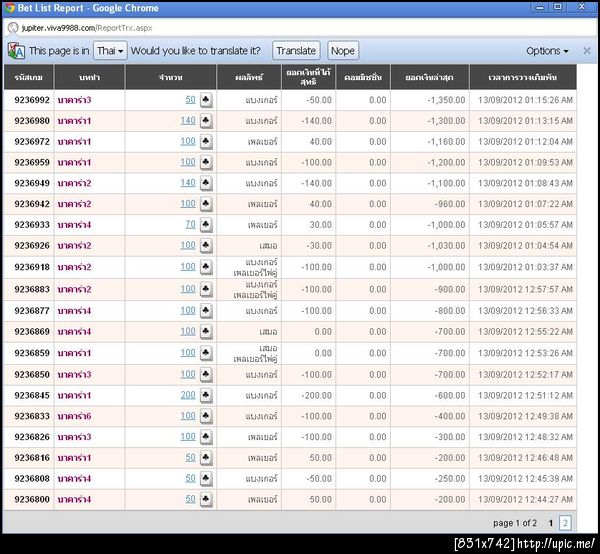The image size is (600, 554).
Task: Click the Translate button
Action: coord(296,51)
